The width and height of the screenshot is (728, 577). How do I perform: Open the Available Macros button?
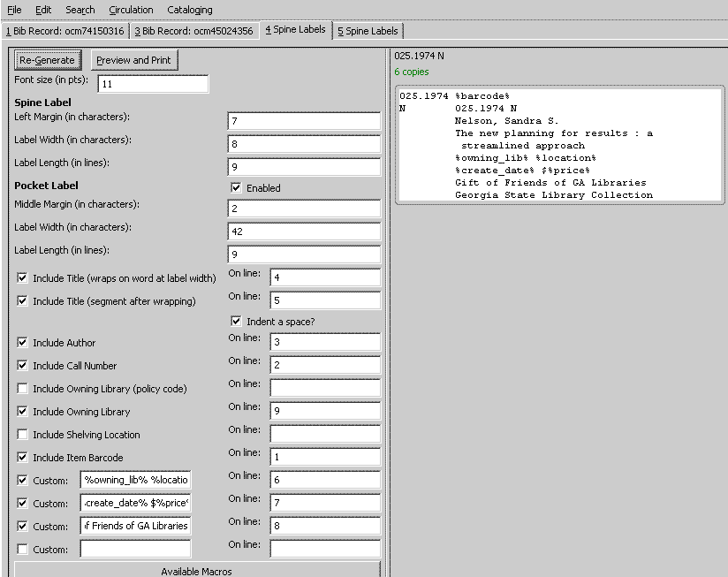tap(196, 571)
